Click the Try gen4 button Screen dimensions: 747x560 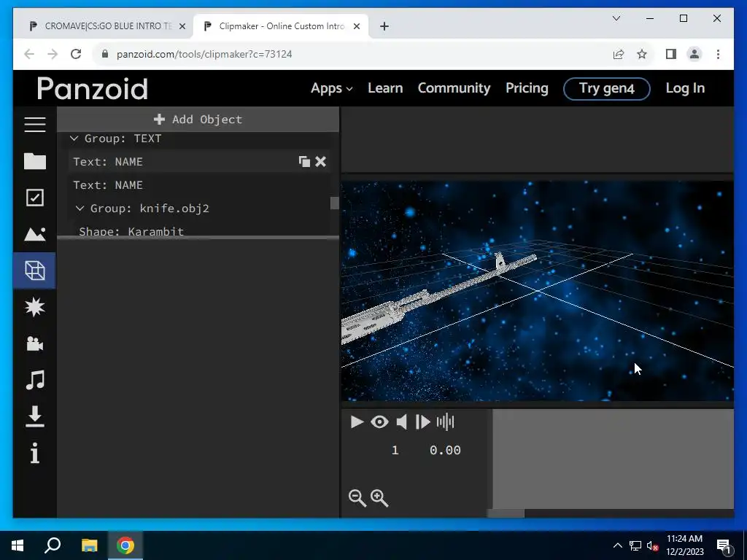click(606, 88)
